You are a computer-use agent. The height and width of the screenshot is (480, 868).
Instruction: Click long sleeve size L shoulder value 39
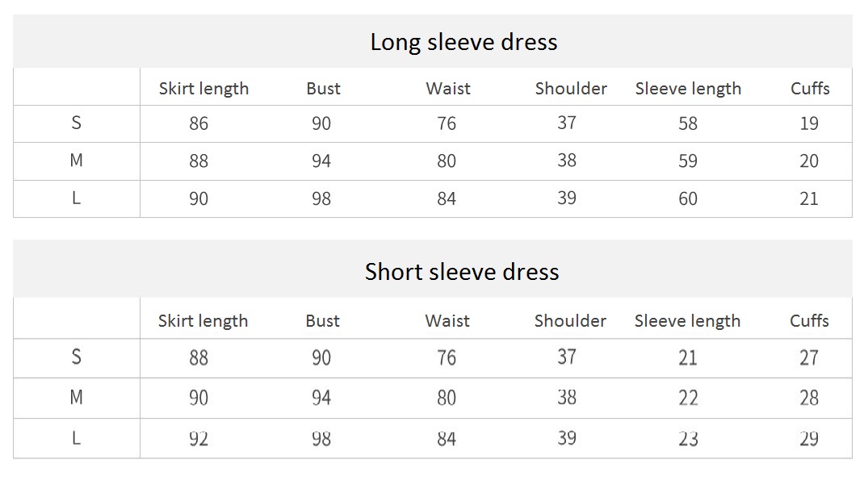click(x=567, y=198)
